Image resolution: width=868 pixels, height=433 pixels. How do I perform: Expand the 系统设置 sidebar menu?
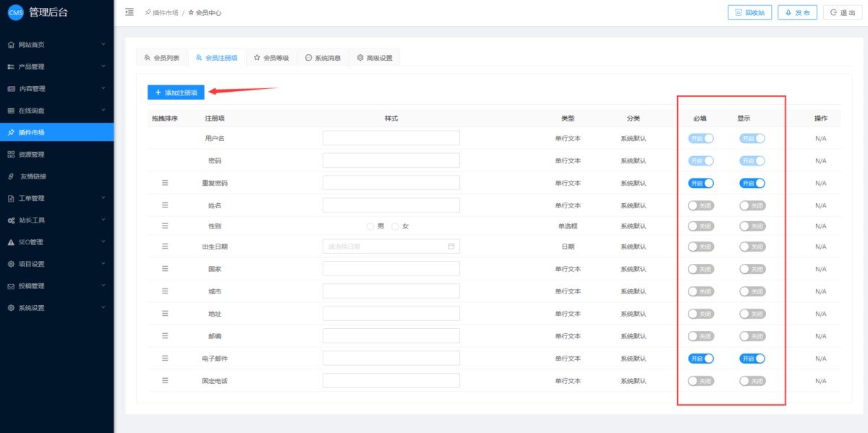point(56,308)
